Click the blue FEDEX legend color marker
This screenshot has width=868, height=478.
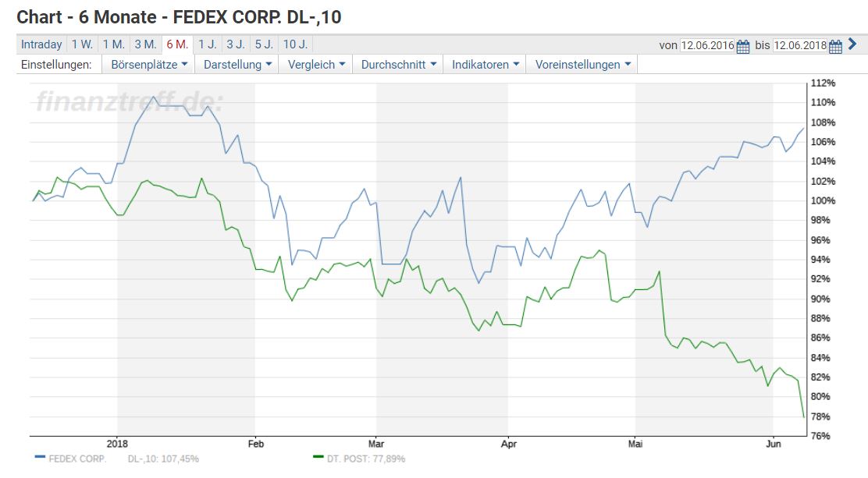point(40,457)
